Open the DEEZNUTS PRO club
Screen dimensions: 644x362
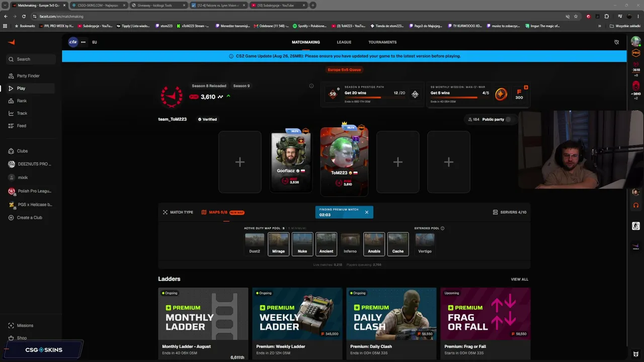click(30, 164)
